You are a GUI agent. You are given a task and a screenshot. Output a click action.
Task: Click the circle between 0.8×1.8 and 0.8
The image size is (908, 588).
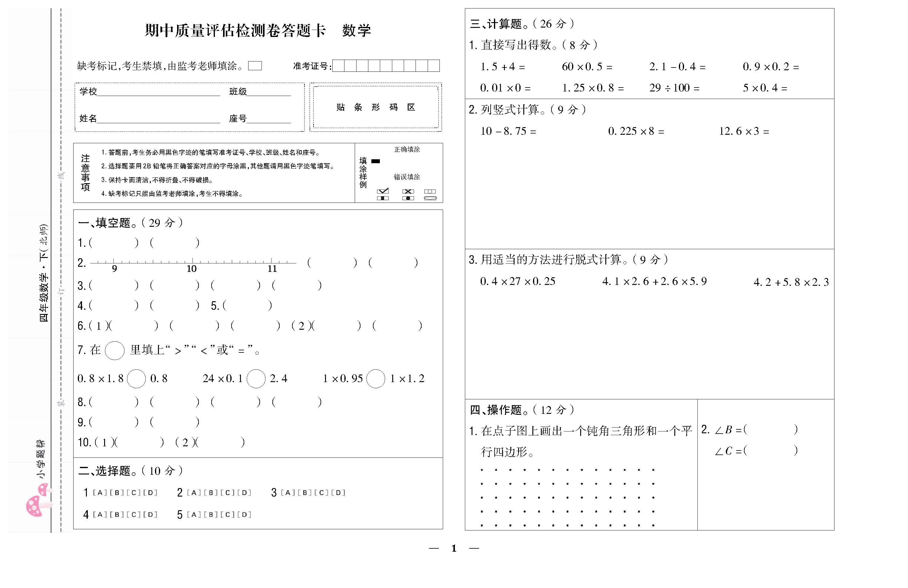point(136,379)
